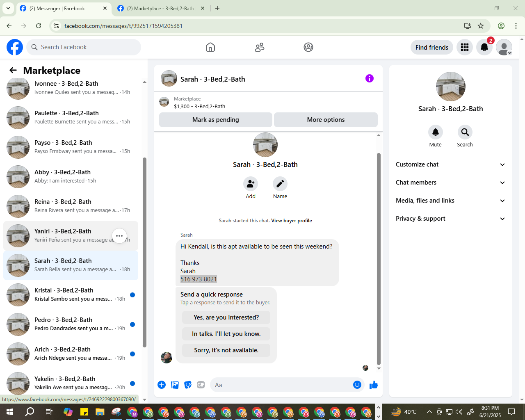Send a thumbs-up like
525x420 pixels.
point(374,385)
